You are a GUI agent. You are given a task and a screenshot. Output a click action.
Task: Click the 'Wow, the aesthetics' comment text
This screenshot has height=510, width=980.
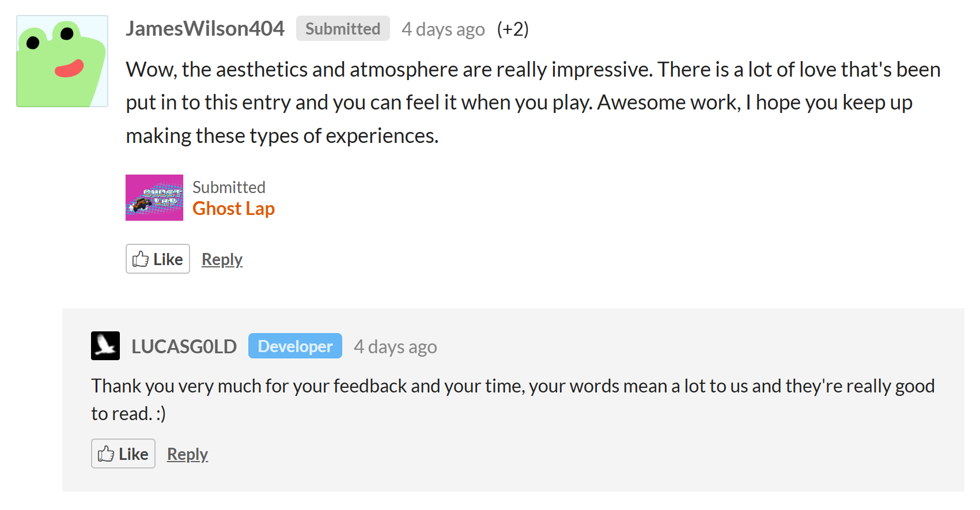(x=533, y=103)
